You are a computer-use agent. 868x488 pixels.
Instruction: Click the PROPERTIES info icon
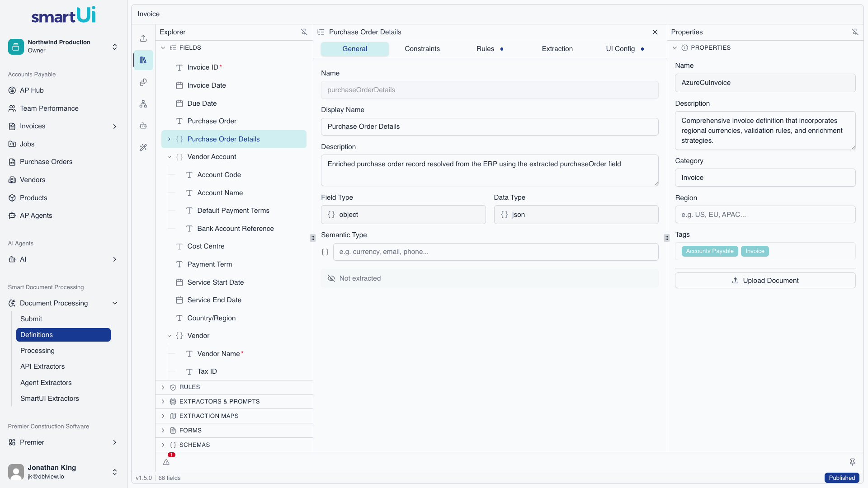684,48
